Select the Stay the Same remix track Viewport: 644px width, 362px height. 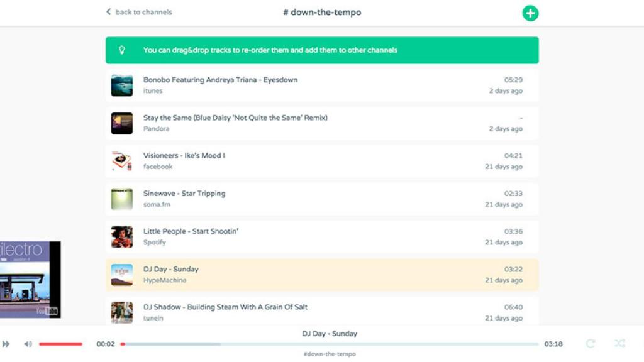(235, 118)
